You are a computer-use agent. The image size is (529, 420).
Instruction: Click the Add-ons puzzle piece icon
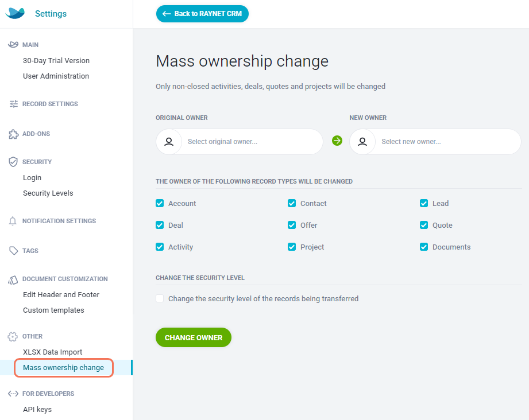pyautogui.click(x=13, y=134)
